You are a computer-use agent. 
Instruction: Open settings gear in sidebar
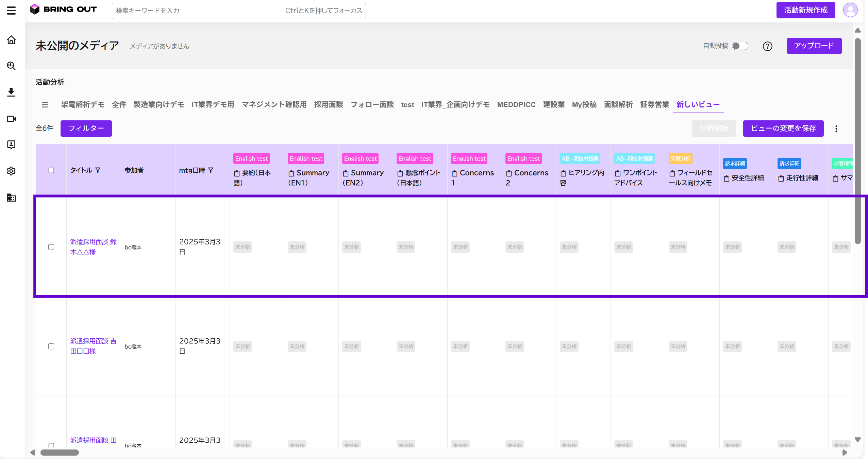pyautogui.click(x=11, y=171)
